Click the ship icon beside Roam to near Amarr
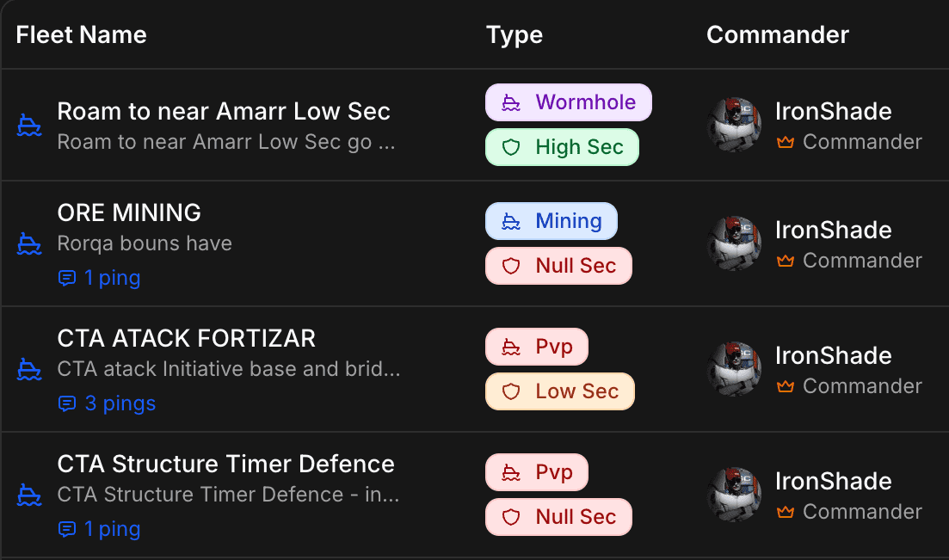This screenshot has height=560, width=949. tap(28, 125)
